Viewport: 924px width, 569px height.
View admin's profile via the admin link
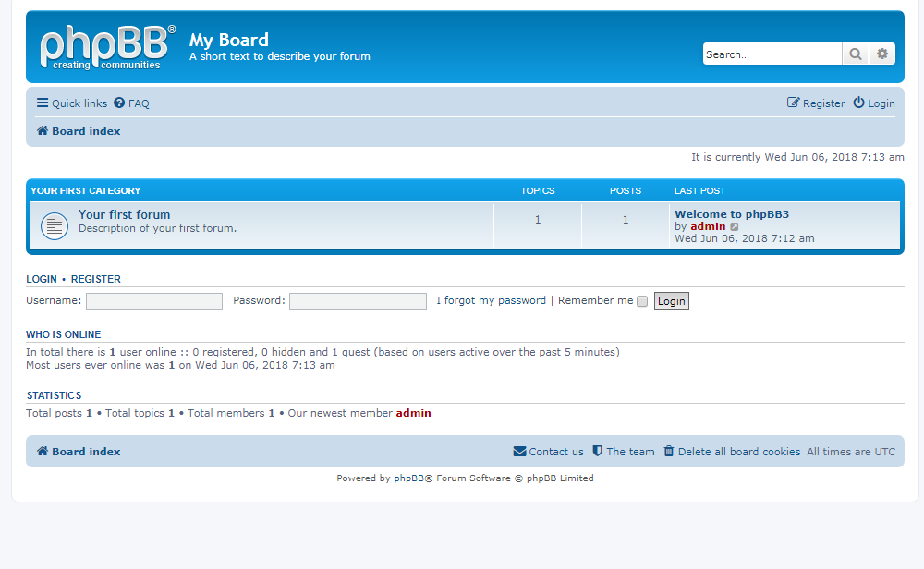tap(707, 225)
